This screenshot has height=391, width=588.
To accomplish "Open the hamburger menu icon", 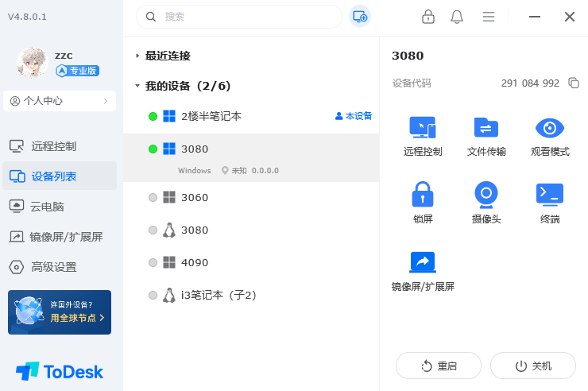I will pyautogui.click(x=488, y=17).
